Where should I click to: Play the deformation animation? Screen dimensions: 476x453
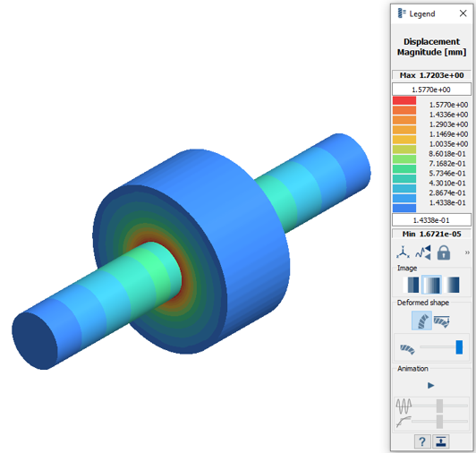(430, 386)
